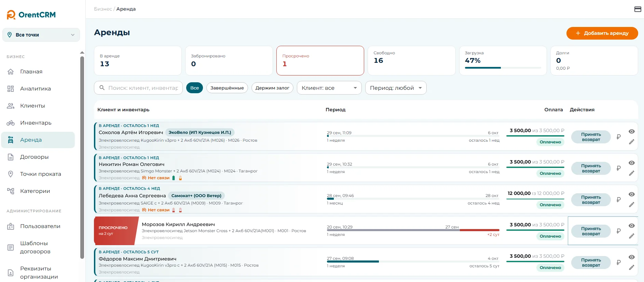
Task: Click the sidebar vertical scrollbar
Action: [x=82, y=158]
